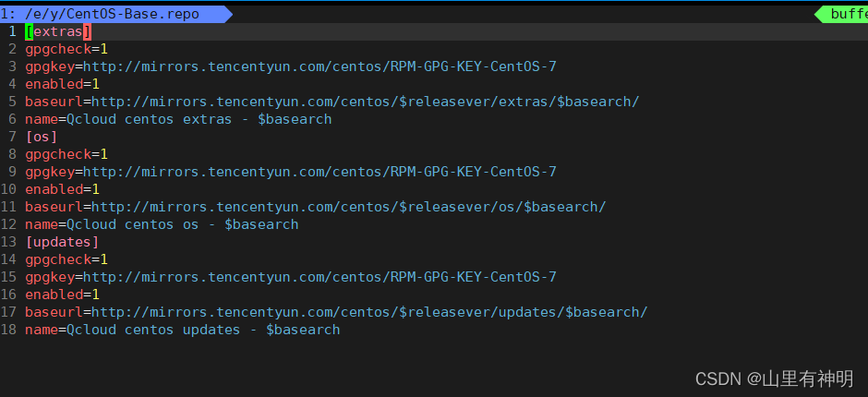Click enabled=1 on line 4

pyautogui.click(x=62, y=84)
